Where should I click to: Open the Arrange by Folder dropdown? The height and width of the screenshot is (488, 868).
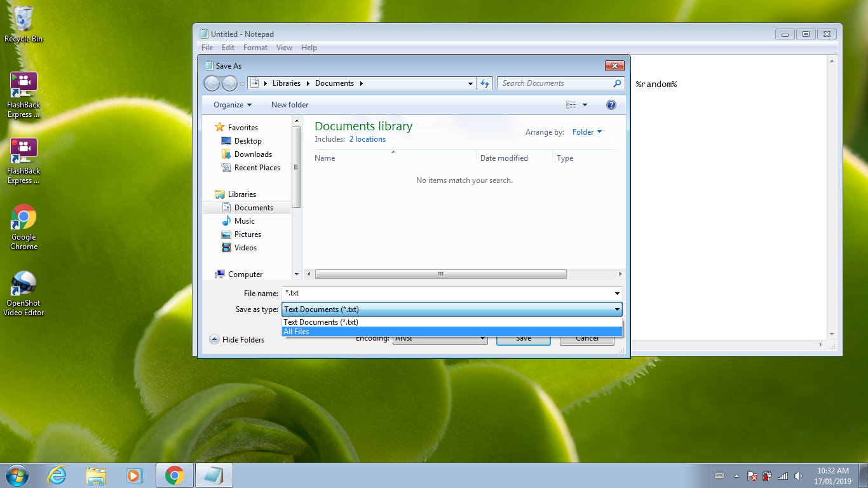pyautogui.click(x=587, y=132)
